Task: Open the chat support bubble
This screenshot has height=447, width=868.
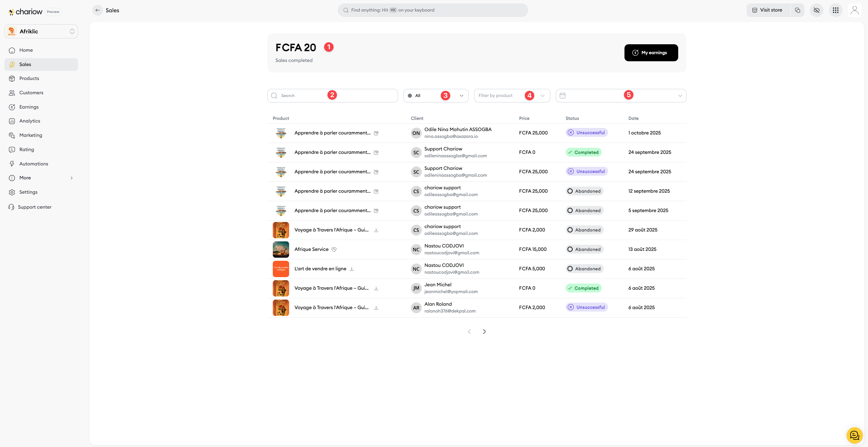Action: pyautogui.click(x=854, y=435)
